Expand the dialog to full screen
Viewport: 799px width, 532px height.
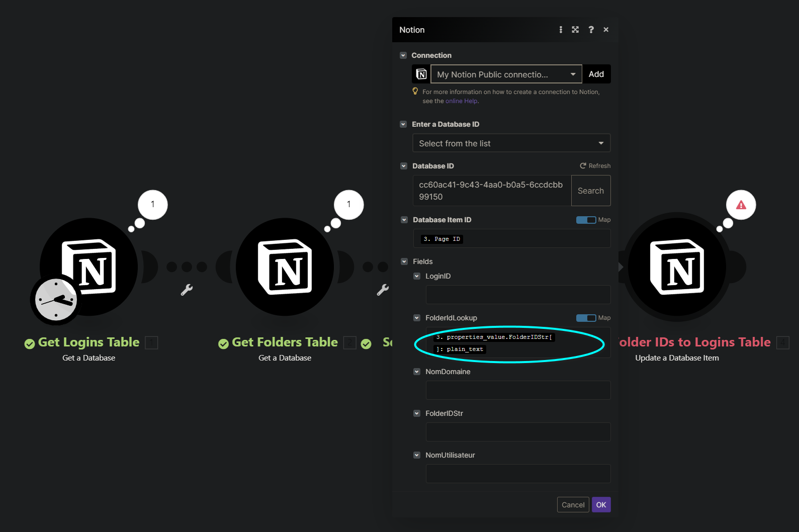(x=575, y=30)
